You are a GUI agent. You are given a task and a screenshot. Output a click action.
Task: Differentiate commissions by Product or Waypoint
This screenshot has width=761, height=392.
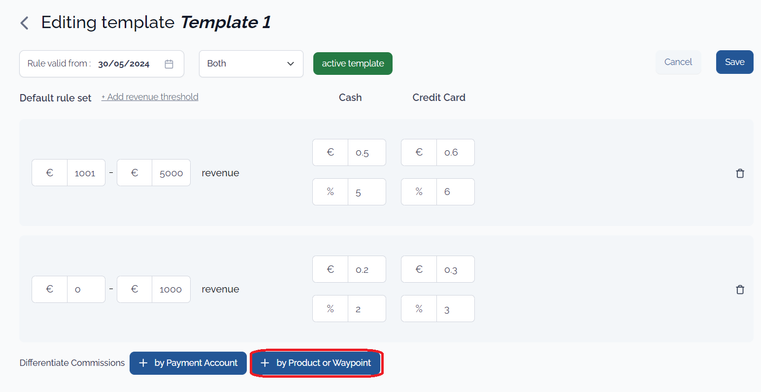tap(316, 363)
